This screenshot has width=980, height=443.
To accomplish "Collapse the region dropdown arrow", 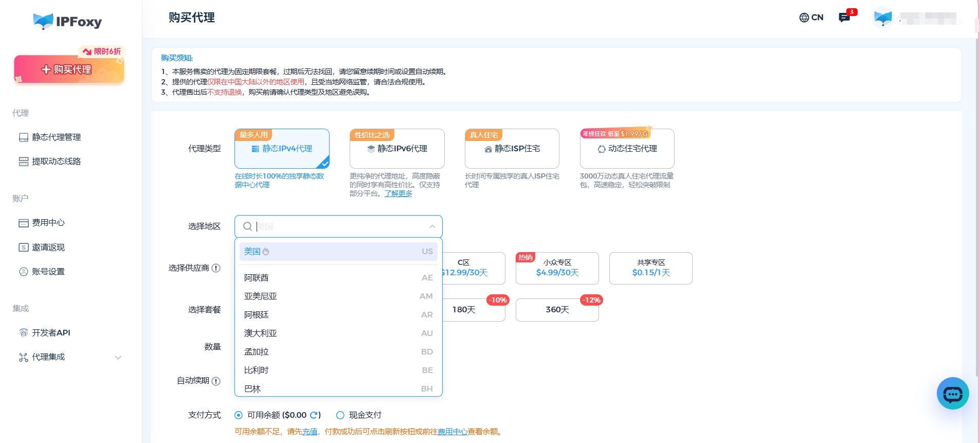I will pyautogui.click(x=432, y=226).
